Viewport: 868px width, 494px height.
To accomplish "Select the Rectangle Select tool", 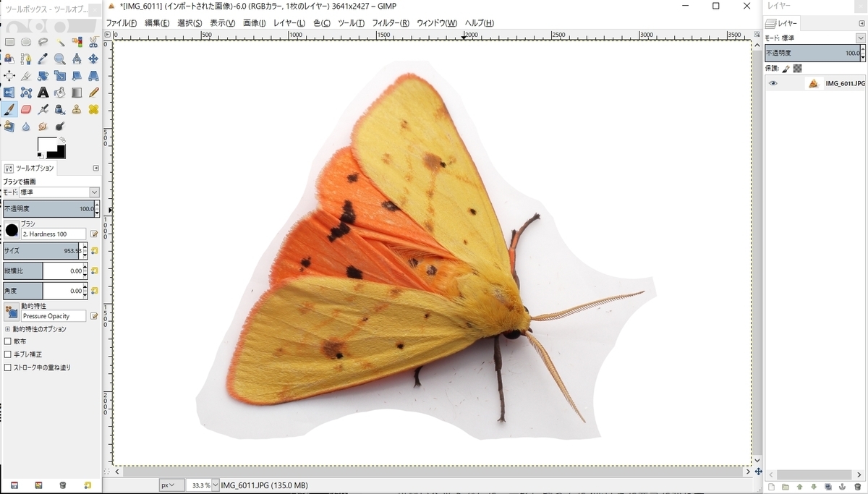I will click(x=9, y=42).
